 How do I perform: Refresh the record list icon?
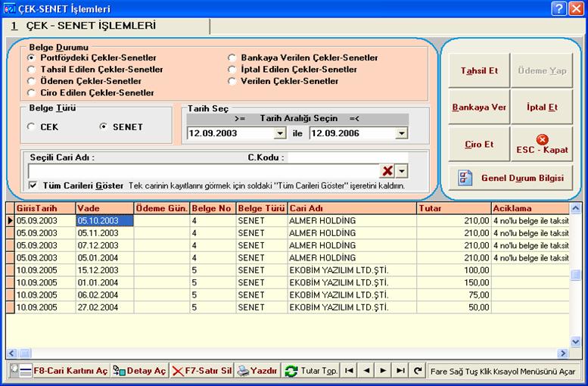tap(418, 371)
